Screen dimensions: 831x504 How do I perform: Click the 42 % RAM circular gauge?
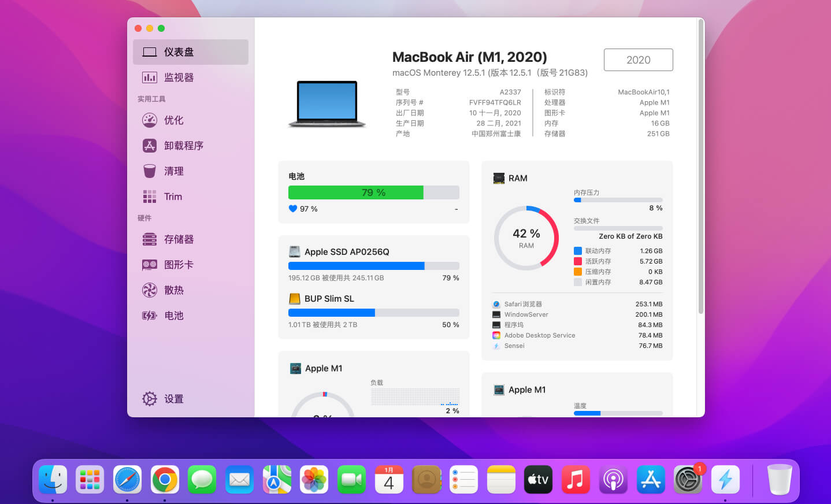[526, 238]
